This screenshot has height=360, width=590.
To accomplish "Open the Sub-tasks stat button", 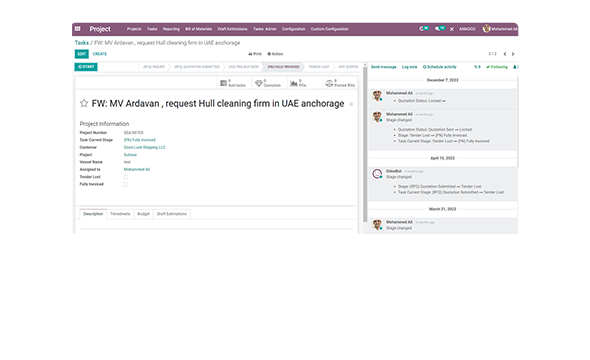I will 233,83.
